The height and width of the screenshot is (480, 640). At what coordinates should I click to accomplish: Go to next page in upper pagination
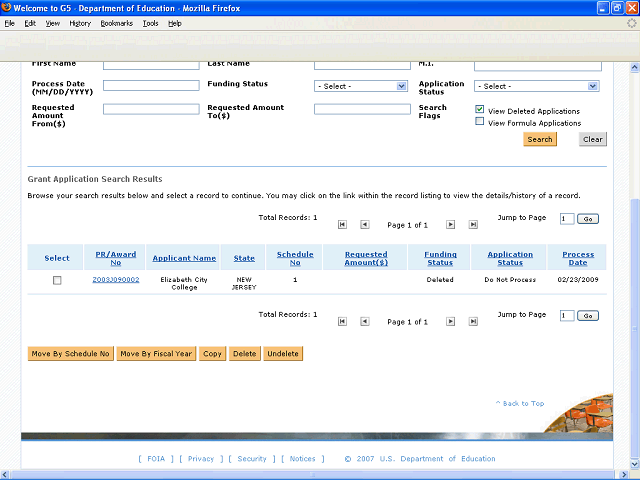point(450,224)
